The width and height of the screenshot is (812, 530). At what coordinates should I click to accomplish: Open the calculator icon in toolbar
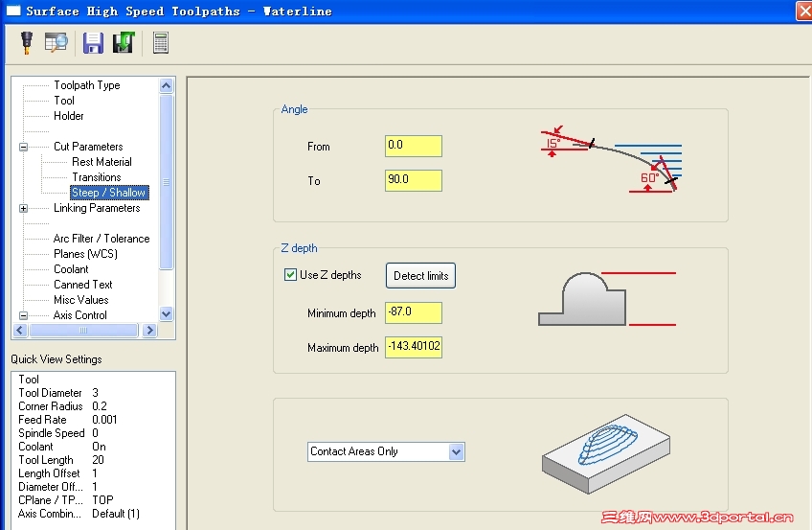pyautogui.click(x=161, y=42)
